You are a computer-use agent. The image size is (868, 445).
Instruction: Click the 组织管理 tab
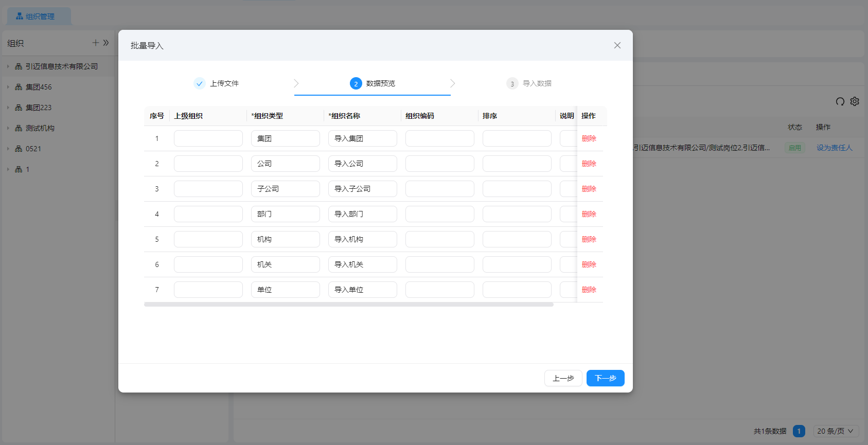[39, 16]
